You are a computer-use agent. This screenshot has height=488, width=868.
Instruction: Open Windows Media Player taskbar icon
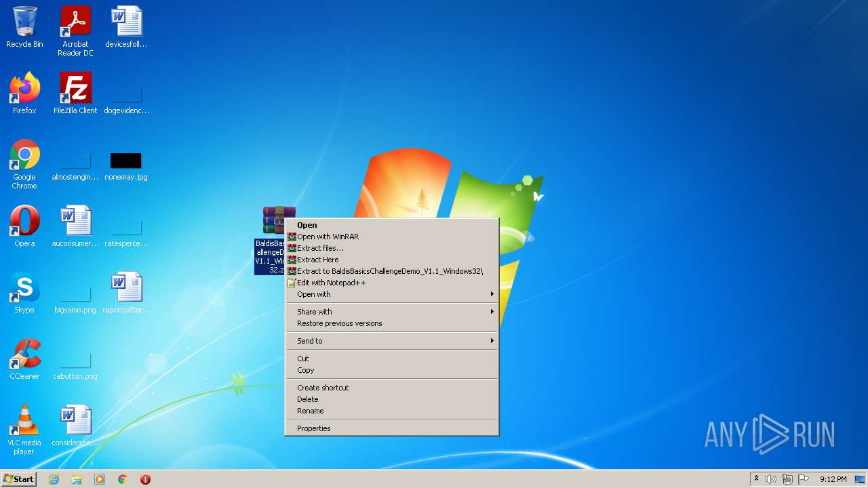tap(100, 479)
